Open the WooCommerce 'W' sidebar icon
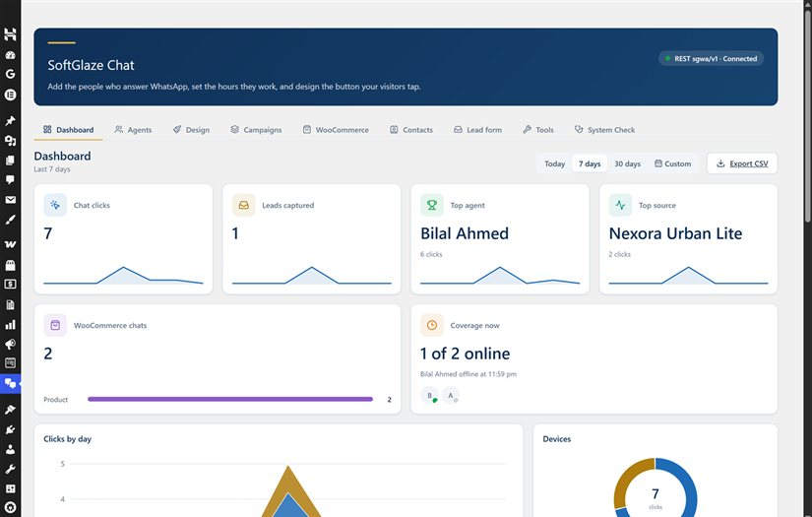812x517 pixels. tap(10, 244)
